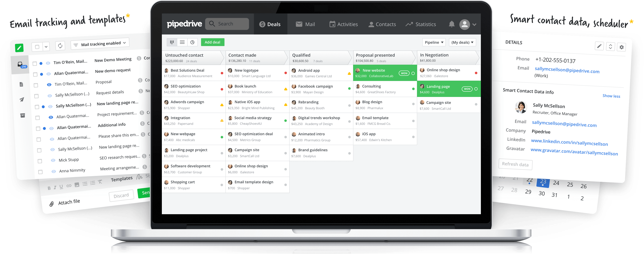Click the insert link icon in editor

pyautogui.click(x=69, y=186)
